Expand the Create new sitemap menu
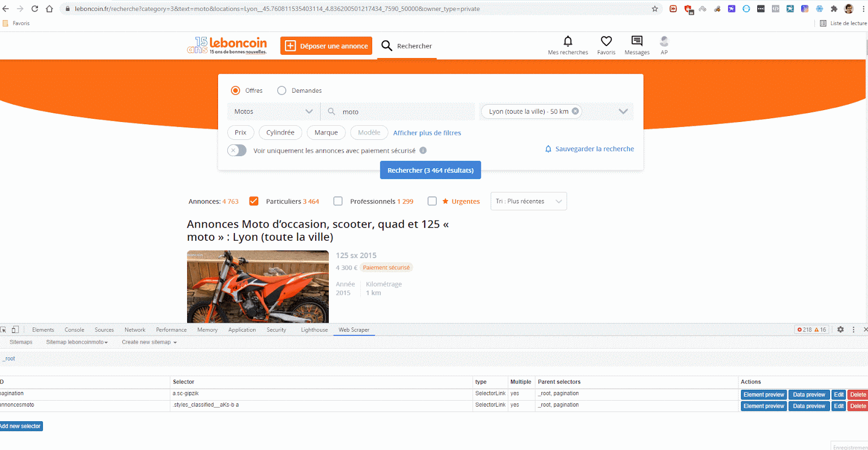This screenshot has width=868, height=450. pos(149,342)
